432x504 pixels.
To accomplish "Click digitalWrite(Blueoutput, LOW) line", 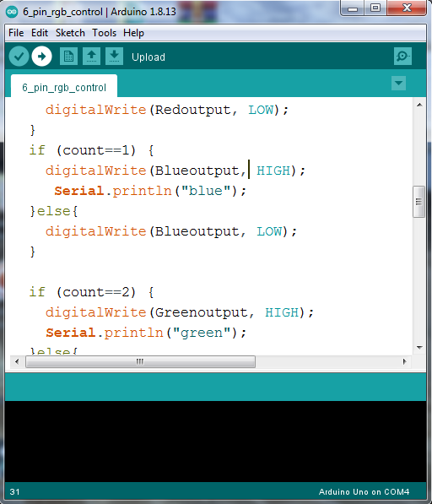I will click(171, 231).
